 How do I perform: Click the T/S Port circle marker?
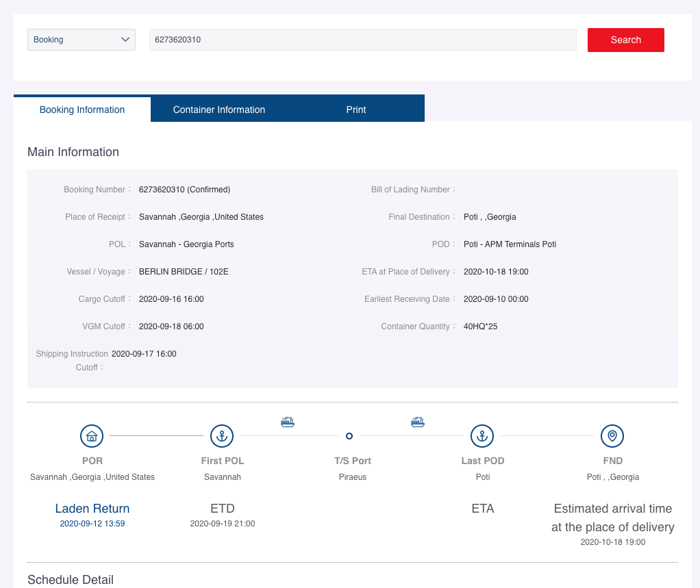349,436
